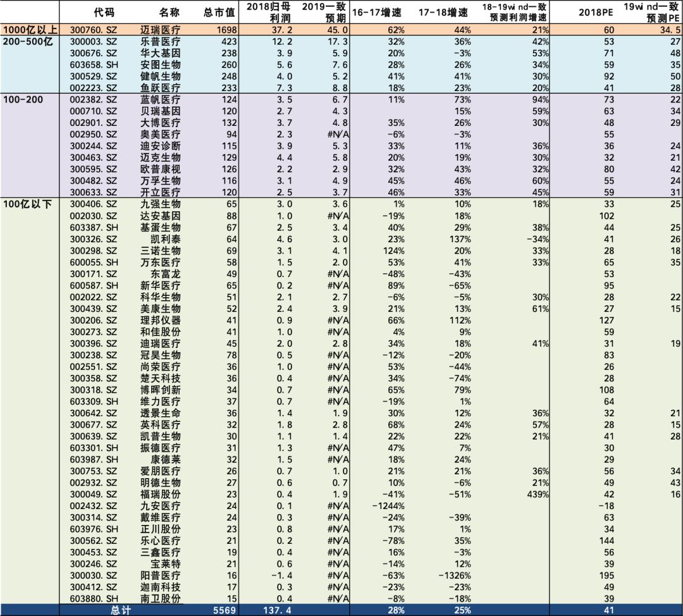Select market value 1698 cell
The image size is (683, 616).
[x=226, y=30]
